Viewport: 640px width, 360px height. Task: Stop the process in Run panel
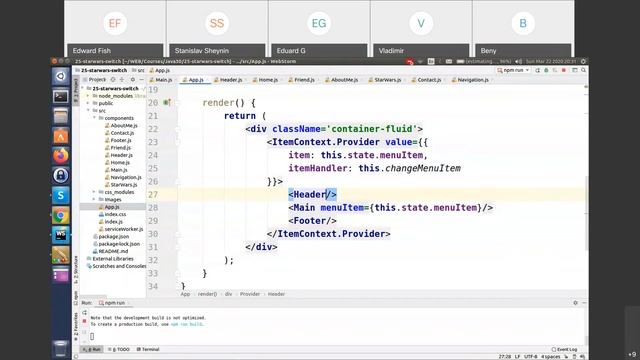tap(84, 322)
